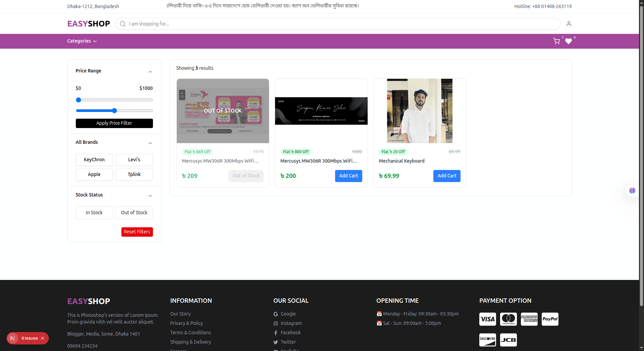This screenshot has height=351, width=644.
Task: Open the shopping cart icon in the navbar
Action: point(556,41)
